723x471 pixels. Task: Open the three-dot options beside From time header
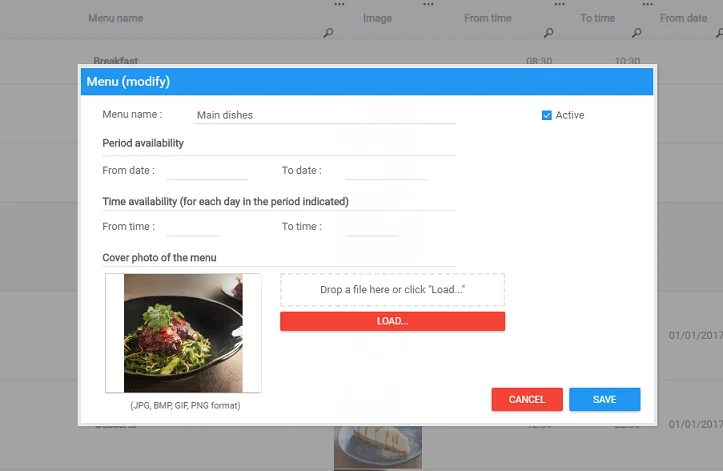(x=558, y=5)
